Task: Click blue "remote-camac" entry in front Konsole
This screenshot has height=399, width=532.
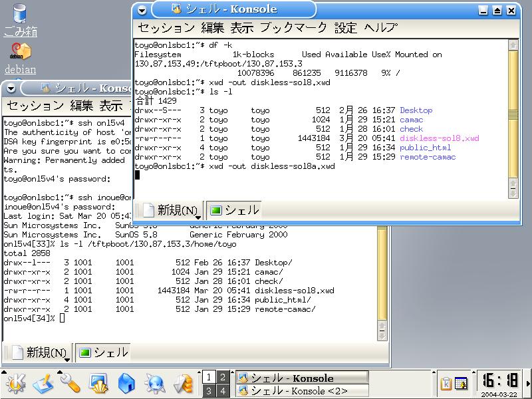Action: pyautogui.click(x=428, y=157)
